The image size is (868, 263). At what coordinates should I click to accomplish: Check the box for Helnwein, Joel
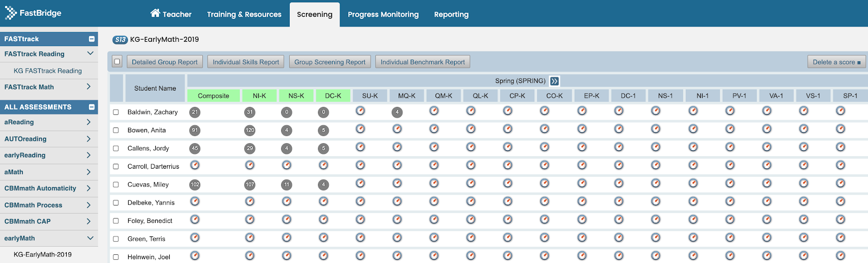(116, 257)
